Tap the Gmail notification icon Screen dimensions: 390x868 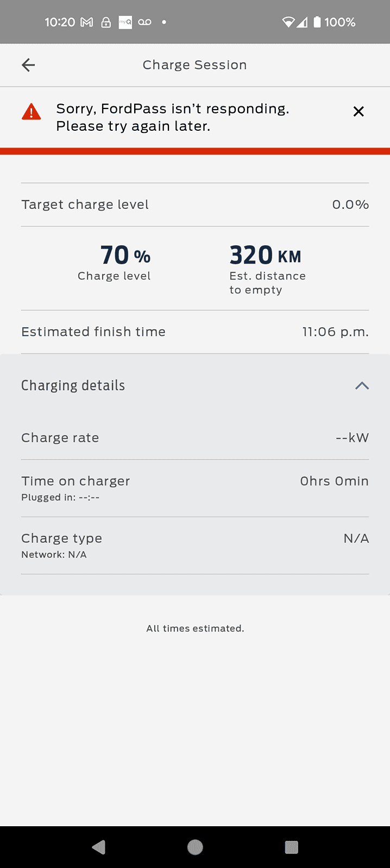point(86,22)
